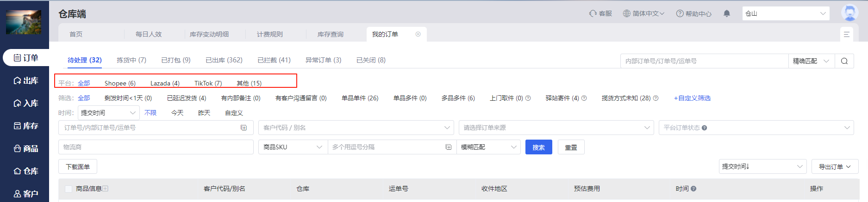This screenshot has width=868, height=202.
Task: Expand product info columns plus icon
Action: pos(106,189)
